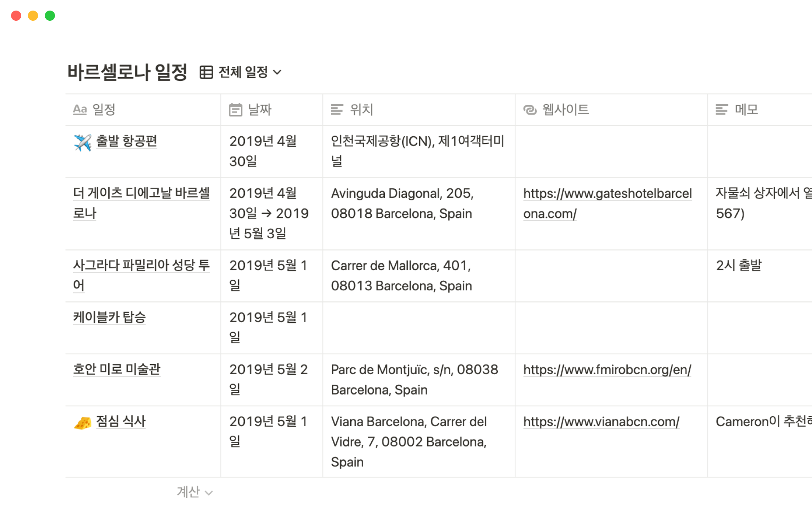Click the table view icon near 전체 일정
This screenshot has width=812, height=508.
pos(206,72)
